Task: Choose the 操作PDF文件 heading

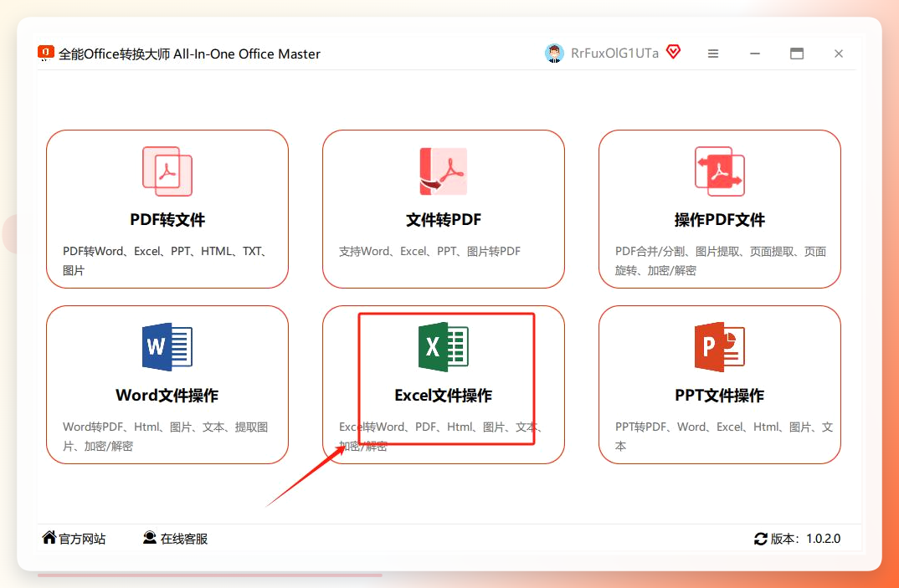Action: tap(720, 219)
